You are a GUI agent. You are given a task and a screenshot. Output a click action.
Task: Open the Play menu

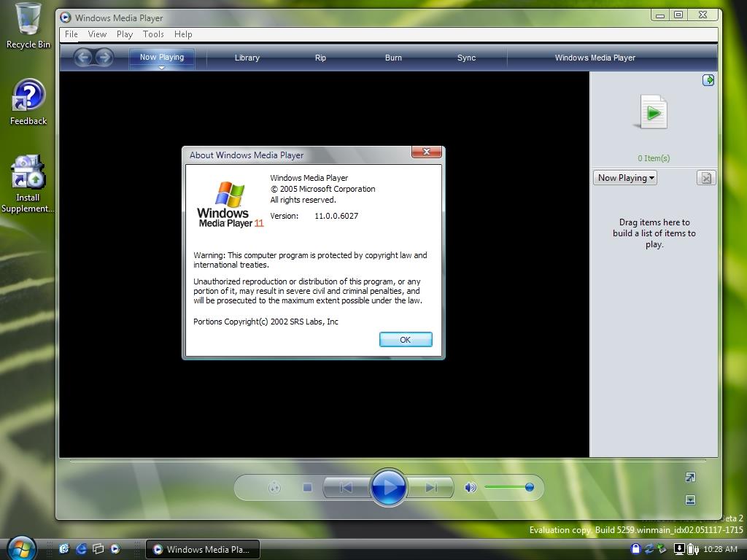(124, 34)
